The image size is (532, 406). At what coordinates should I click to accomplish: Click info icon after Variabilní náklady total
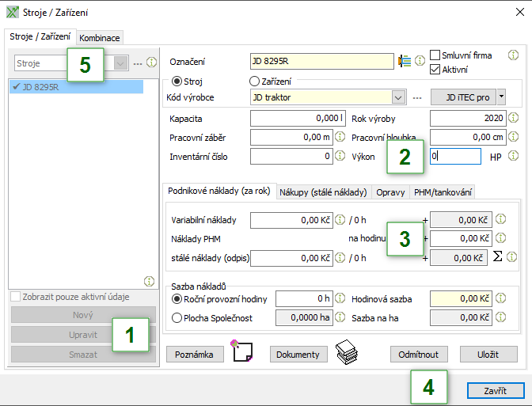tap(501, 219)
